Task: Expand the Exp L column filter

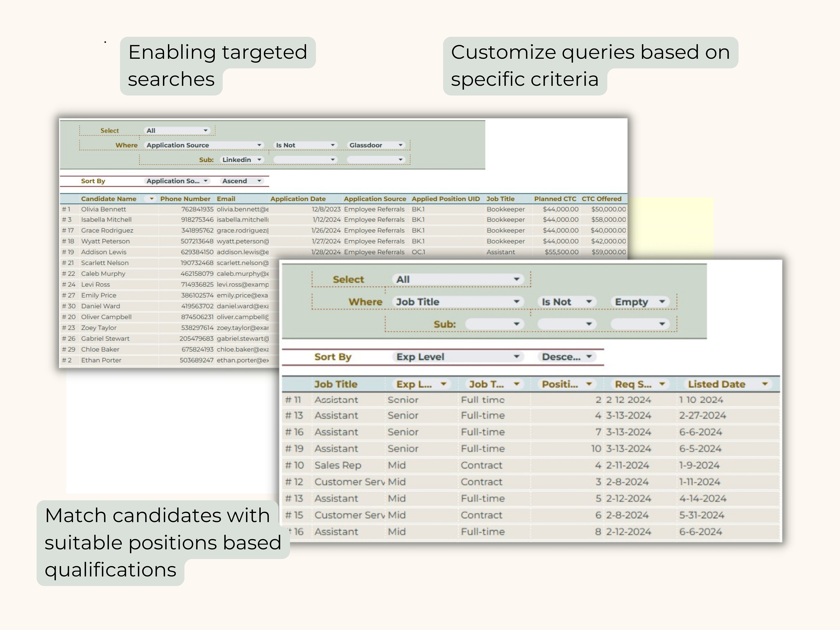Action: tap(444, 384)
